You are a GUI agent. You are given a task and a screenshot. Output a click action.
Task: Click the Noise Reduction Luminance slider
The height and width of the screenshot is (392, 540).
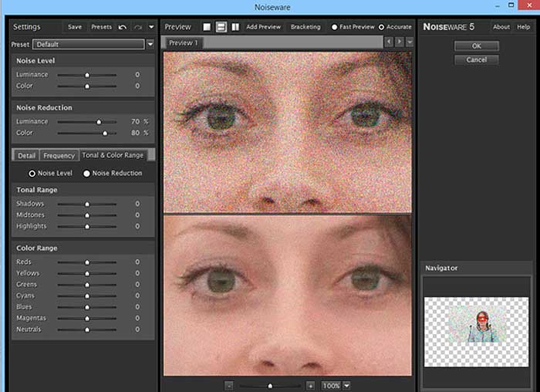point(99,122)
